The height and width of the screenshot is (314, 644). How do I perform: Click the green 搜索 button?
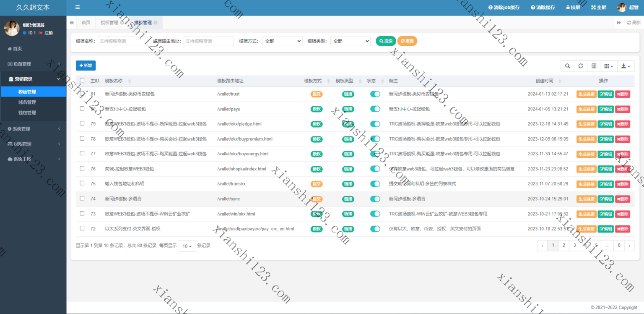386,41
